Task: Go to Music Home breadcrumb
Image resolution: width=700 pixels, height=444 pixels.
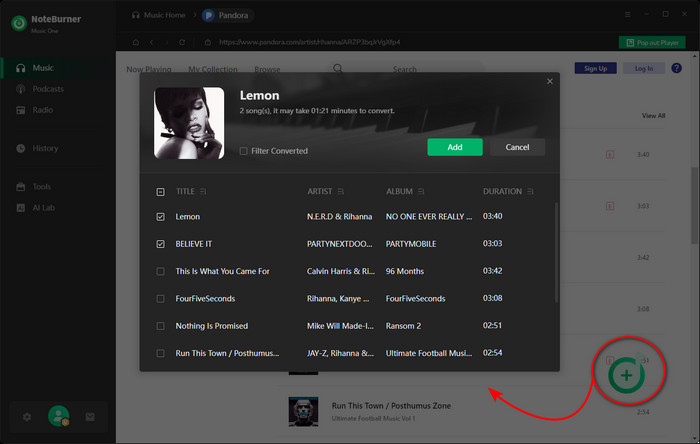Action: (158, 15)
